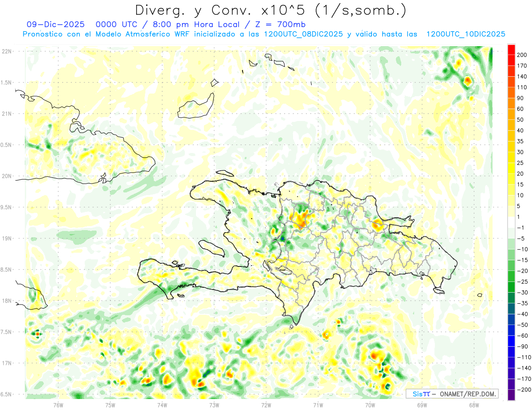Click the colorbar value '50'
Screen dimensions: 532x411
pyautogui.click(x=521, y=120)
